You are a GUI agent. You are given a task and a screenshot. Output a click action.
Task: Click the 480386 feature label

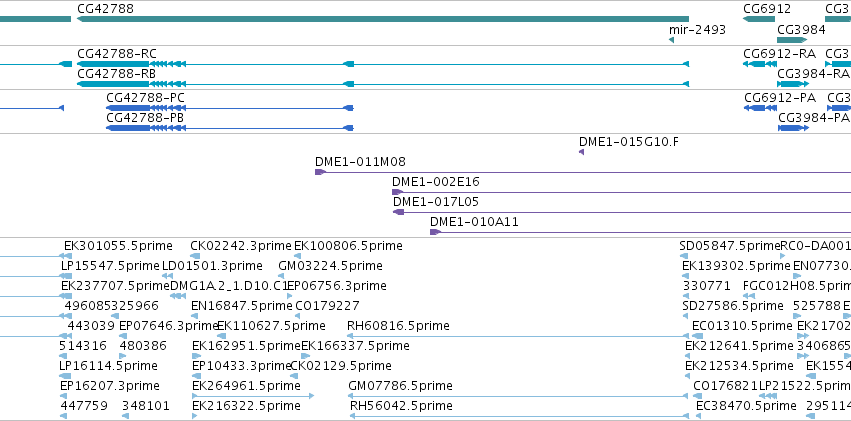(x=143, y=346)
